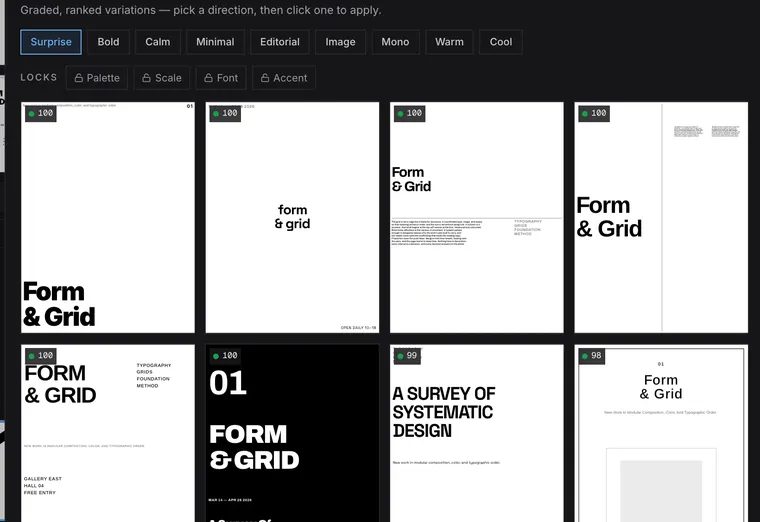Image resolution: width=760 pixels, height=522 pixels.
Task: Choose the Image direction
Action: pos(340,42)
